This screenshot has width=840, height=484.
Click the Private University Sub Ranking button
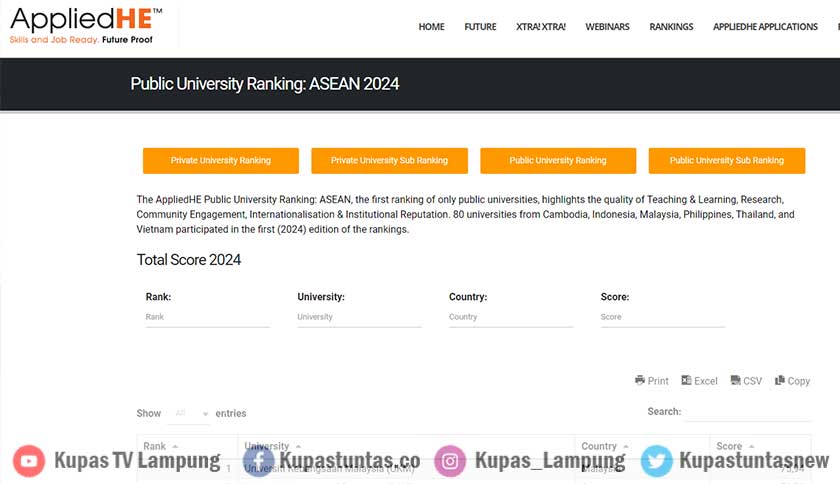(389, 160)
